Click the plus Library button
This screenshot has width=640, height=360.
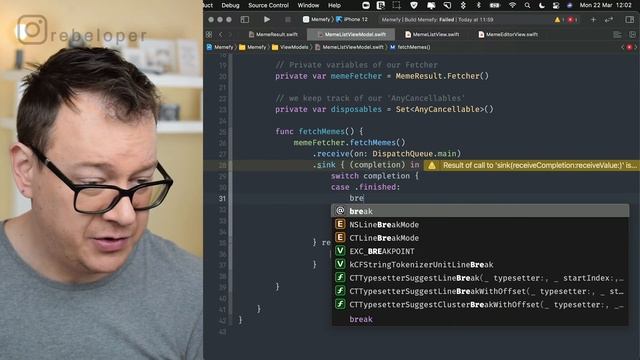(x=593, y=19)
